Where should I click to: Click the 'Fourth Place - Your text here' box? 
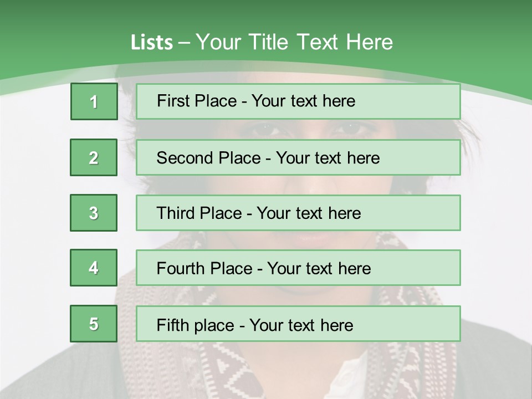298,268
